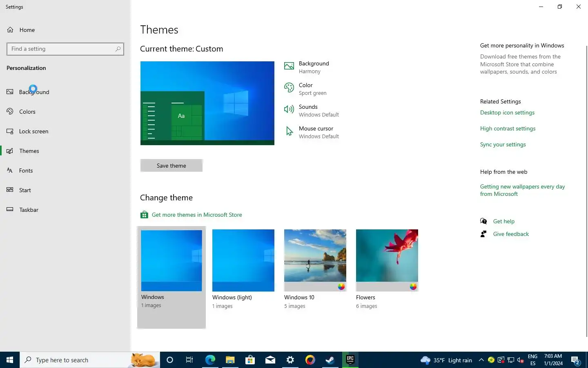
Task: Open Background Harmony theme setting
Action: (313, 67)
